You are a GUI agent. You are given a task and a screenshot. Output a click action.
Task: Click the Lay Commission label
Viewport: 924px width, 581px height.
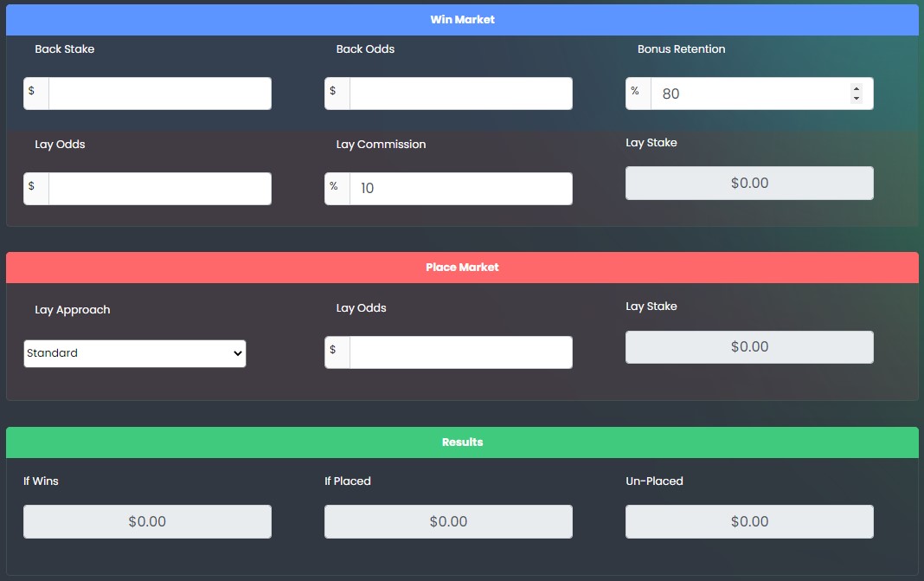click(381, 145)
